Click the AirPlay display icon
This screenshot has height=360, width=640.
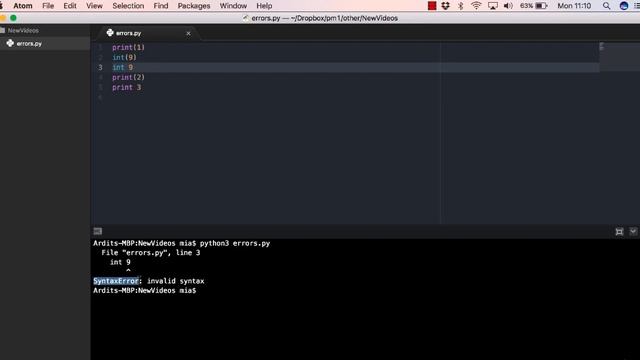click(x=493, y=6)
